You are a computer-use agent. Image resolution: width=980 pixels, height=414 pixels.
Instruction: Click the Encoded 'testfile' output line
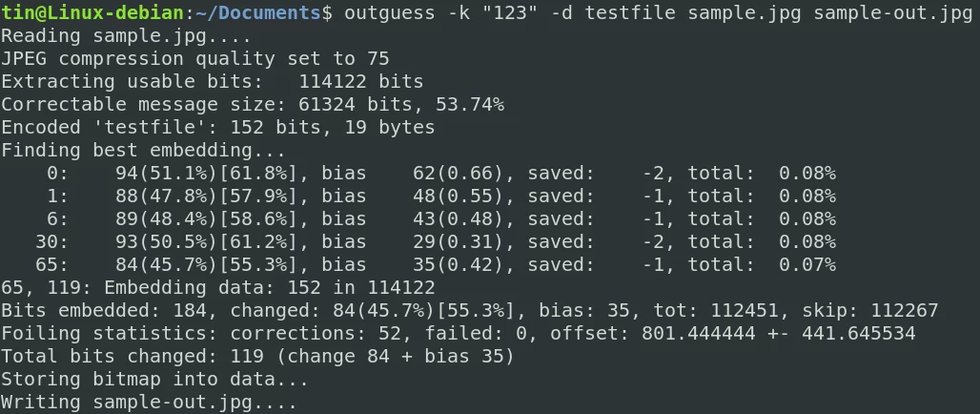(217, 128)
